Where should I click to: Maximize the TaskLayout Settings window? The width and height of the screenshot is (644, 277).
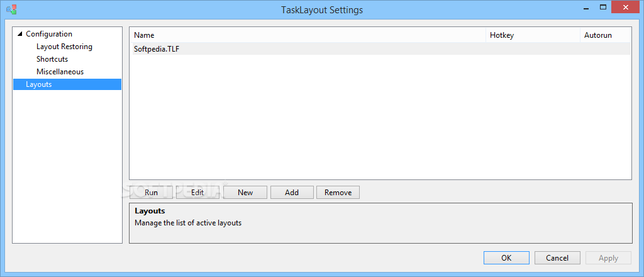click(603, 8)
